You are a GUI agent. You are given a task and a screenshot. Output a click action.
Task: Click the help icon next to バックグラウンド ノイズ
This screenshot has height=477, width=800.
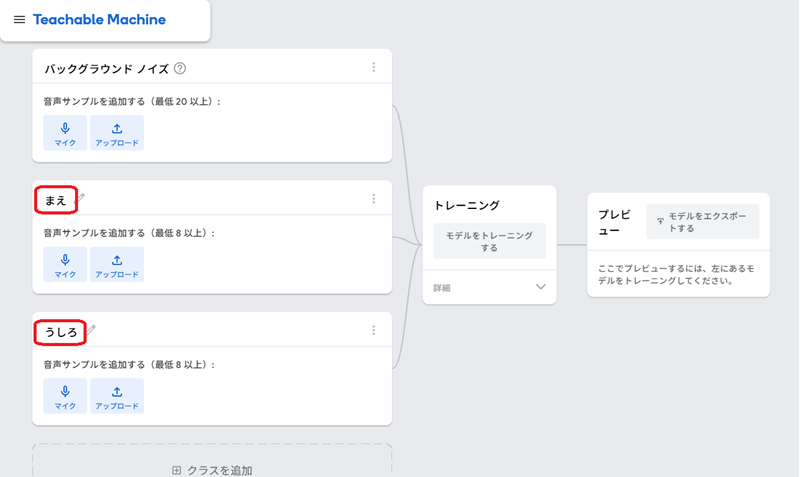click(x=180, y=68)
